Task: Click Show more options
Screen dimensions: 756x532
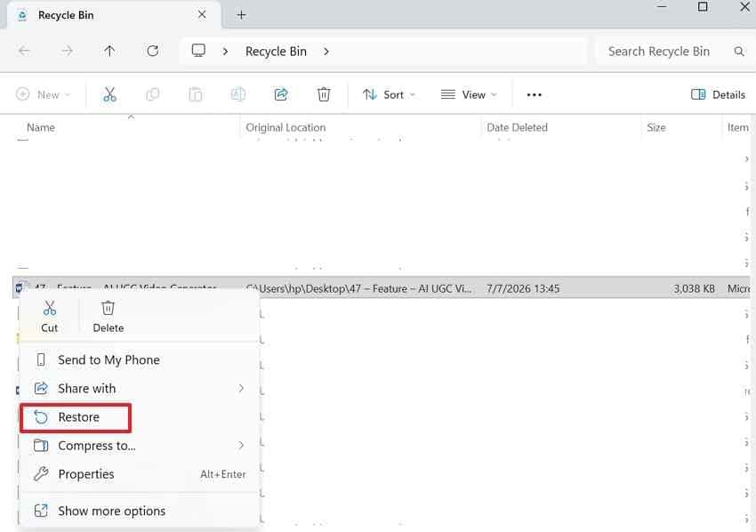Action: [140, 511]
